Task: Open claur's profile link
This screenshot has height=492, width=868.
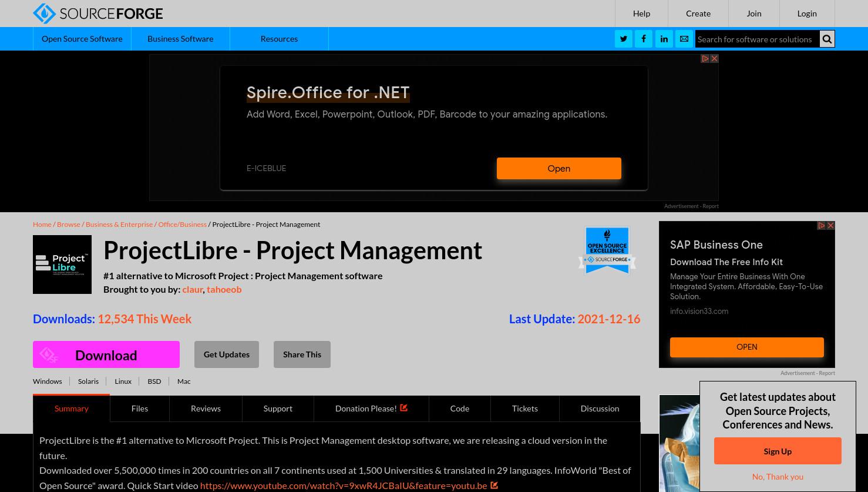Action: click(x=193, y=289)
